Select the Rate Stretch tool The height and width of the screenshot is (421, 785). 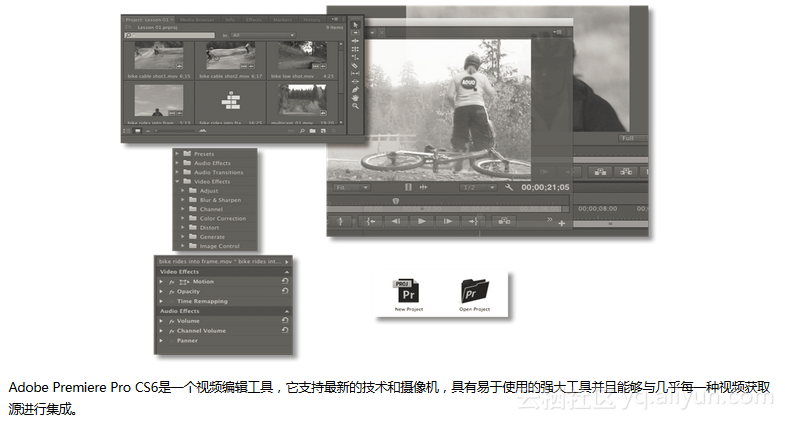click(355, 57)
